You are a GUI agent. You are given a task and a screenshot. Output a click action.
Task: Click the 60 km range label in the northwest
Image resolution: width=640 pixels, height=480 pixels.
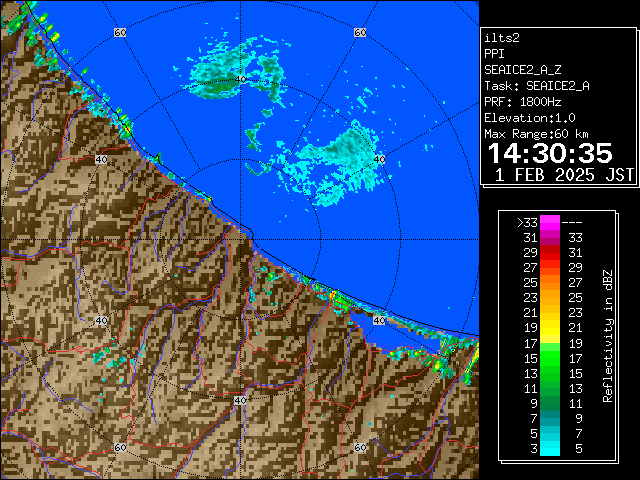click(120, 32)
